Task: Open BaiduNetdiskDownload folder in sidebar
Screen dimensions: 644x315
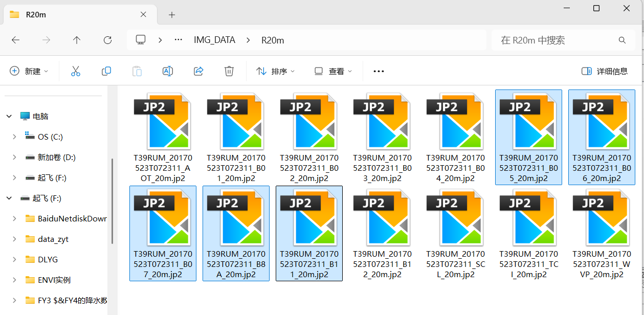Action: click(x=73, y=218)
